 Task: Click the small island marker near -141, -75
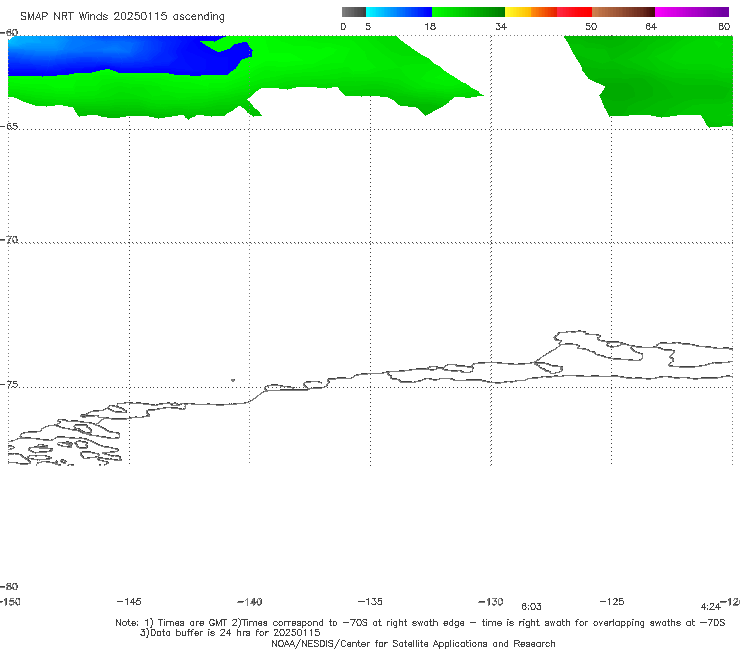pyautogui.click(x=233, y=380)
